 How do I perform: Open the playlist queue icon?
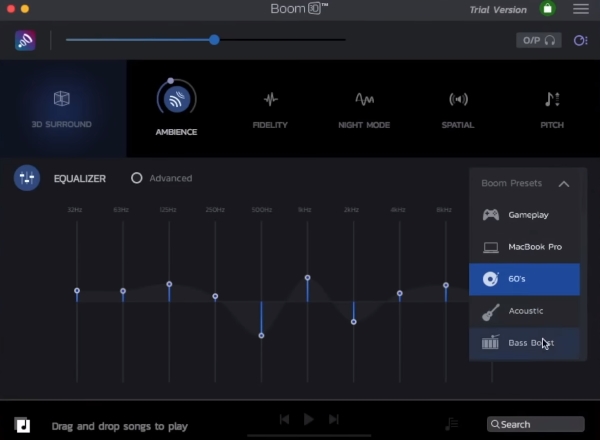[x=452, y=424]
